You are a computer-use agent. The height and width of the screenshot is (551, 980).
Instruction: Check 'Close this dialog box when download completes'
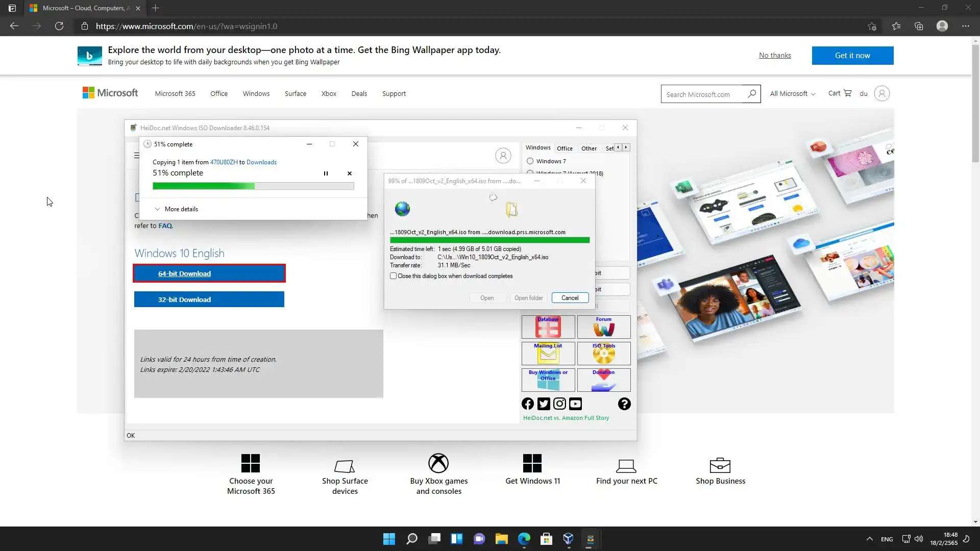click(x=394, y=276)
